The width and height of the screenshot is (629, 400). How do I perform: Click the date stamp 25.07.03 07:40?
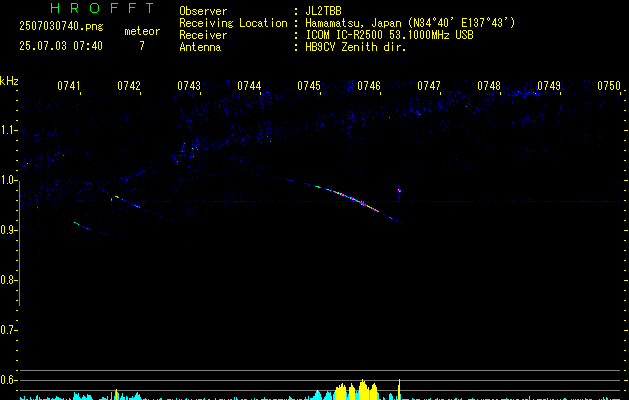pyautogui.click(x=61, y=46)
